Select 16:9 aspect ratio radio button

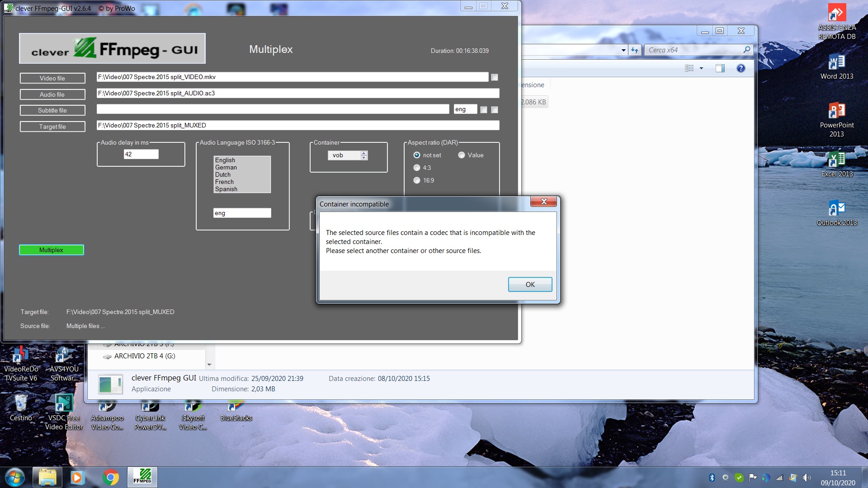[x=417, y=180]
